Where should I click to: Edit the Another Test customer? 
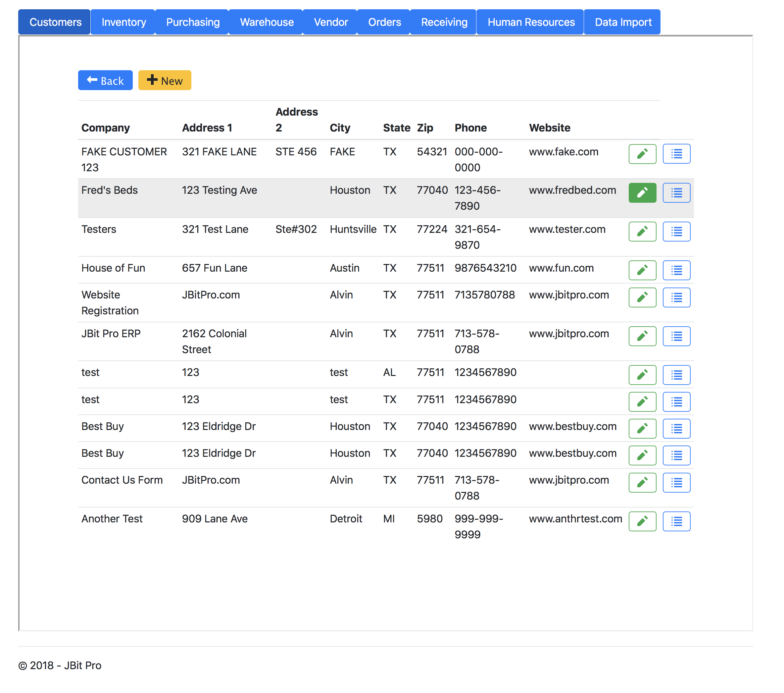643,521
